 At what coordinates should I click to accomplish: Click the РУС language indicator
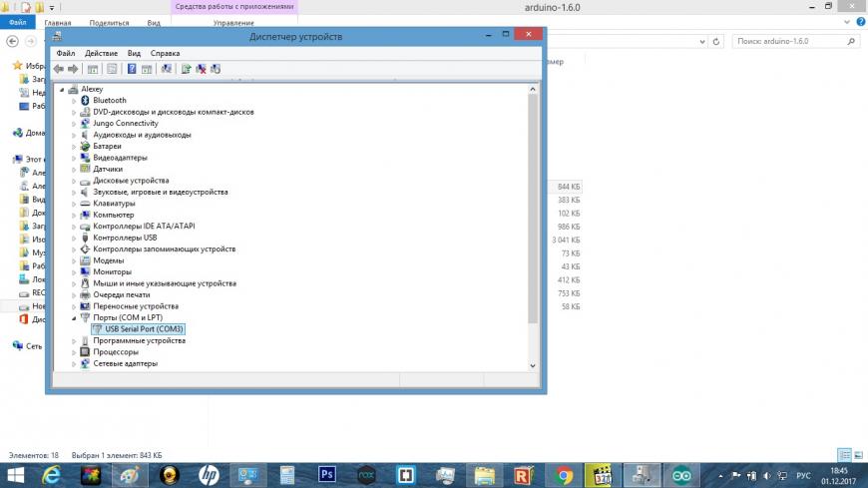pyautogui.click(x=803, y=476)
